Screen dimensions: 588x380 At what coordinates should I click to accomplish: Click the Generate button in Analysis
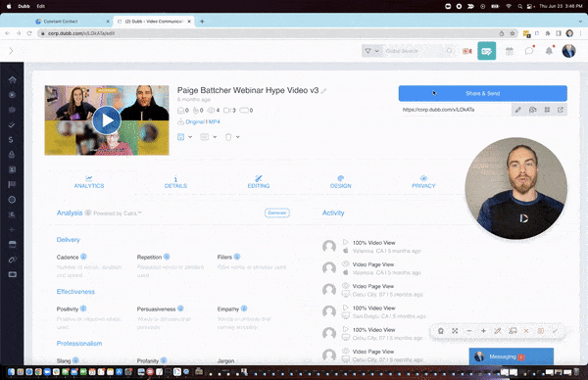[277, 213]
